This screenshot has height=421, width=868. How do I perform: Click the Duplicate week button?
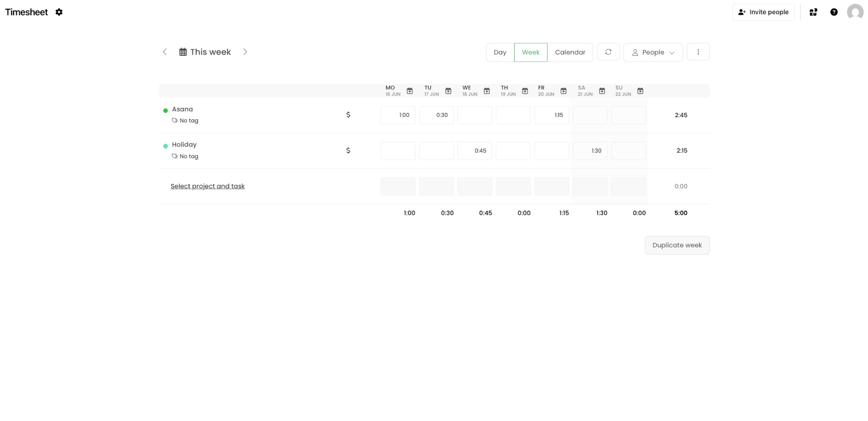click(x=677, y=245)
